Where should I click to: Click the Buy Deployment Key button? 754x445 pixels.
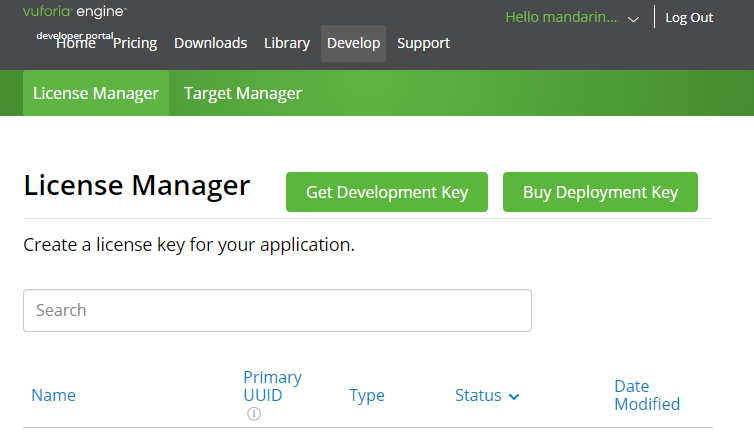[x=600, y=192]
